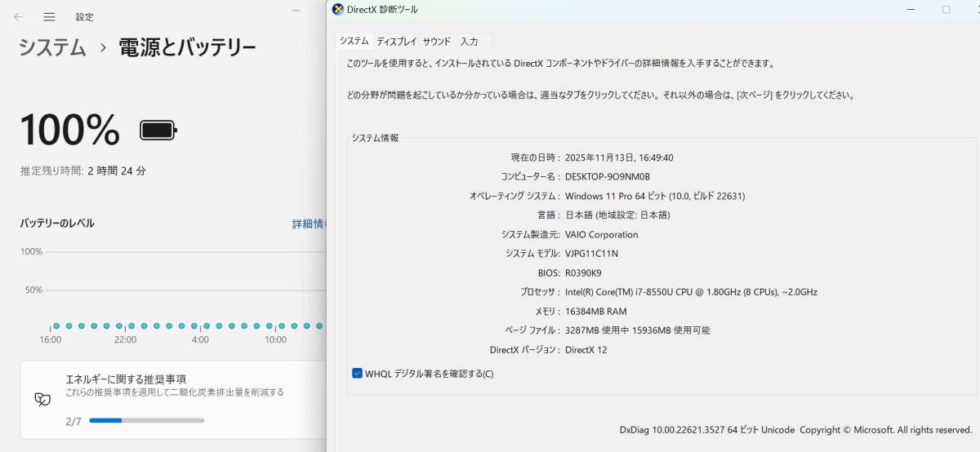Uncheck the WHQL digital signature checkbox
980x452 pixels.
coord(357,374)
